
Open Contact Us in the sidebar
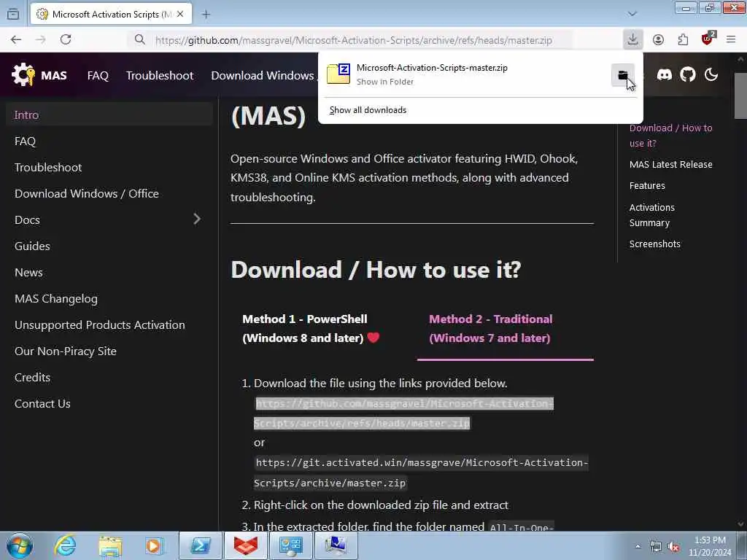click(42, 403)
